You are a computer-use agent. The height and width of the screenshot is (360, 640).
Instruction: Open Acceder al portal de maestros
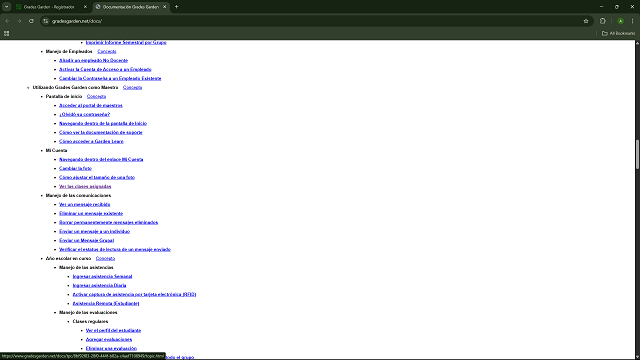point(91,105)
